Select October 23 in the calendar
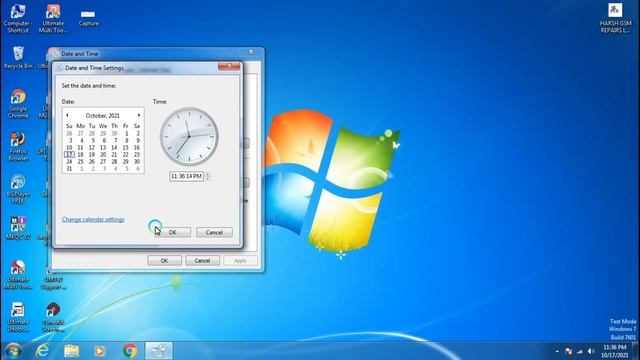This screenshot has width=640, height=360. 137,155
